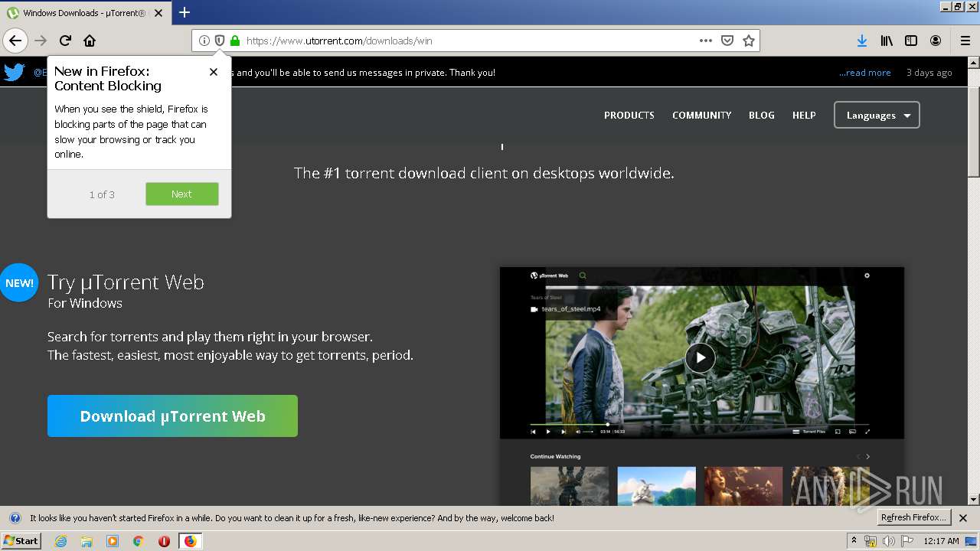The image size is (980, 551).
Task: Open the Firefox hamburger menu
Action: (x=965, y=41)
